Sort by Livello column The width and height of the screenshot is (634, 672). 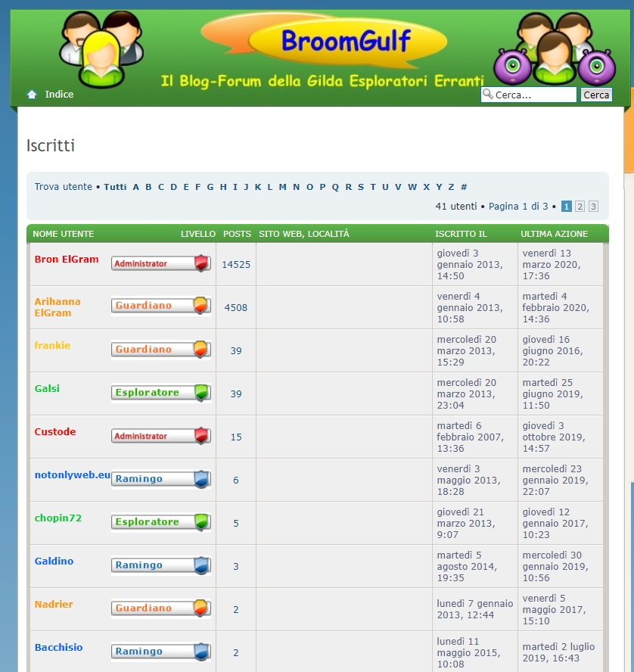(x=198, y=234)
